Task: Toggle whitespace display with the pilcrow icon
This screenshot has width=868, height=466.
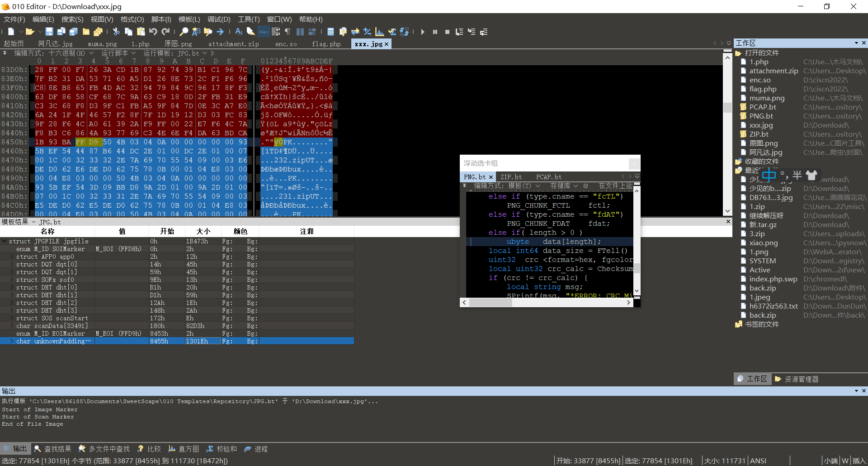Action: click(288, 32)
